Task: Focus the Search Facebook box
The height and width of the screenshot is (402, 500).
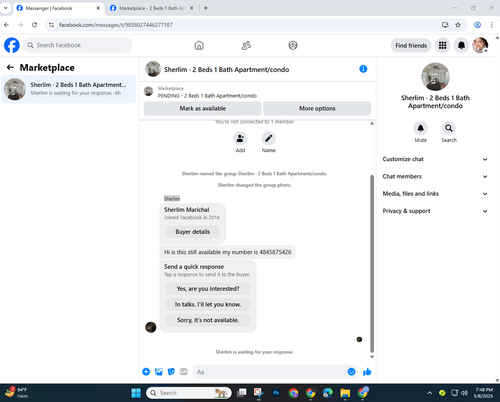Action: point(78,45)
